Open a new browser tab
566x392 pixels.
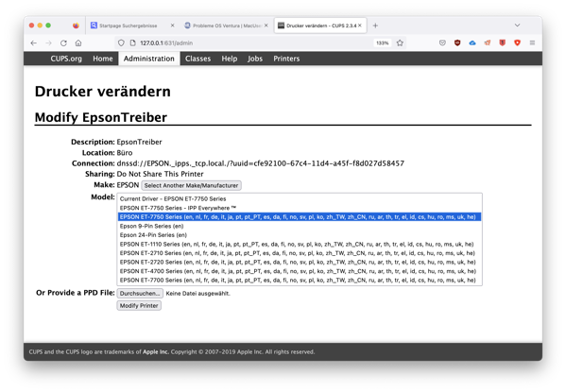[375, 26]
